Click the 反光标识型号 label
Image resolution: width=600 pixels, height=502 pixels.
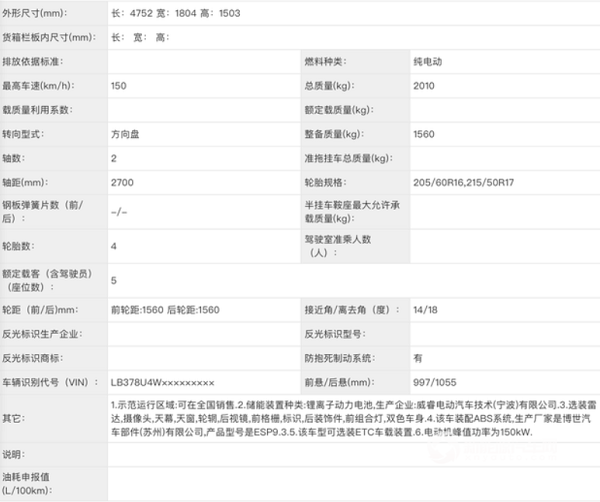pos(335,334)
